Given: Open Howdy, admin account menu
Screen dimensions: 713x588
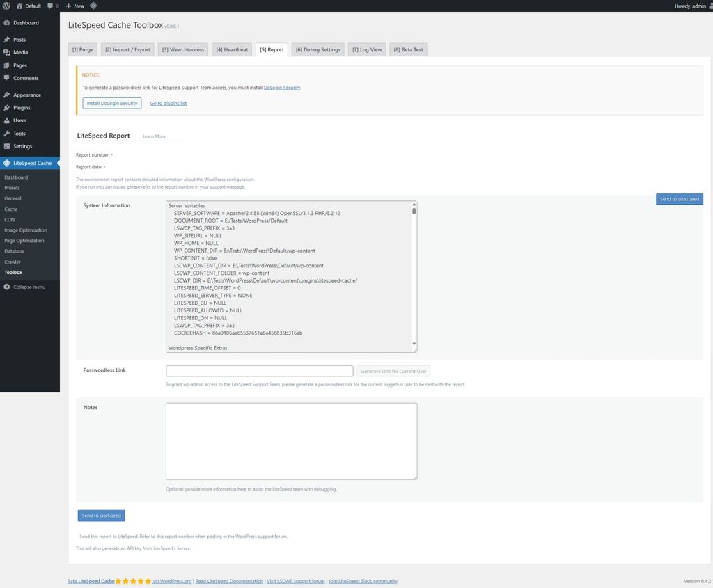Looking at the screenshot, I should click(x=692, y=6).
